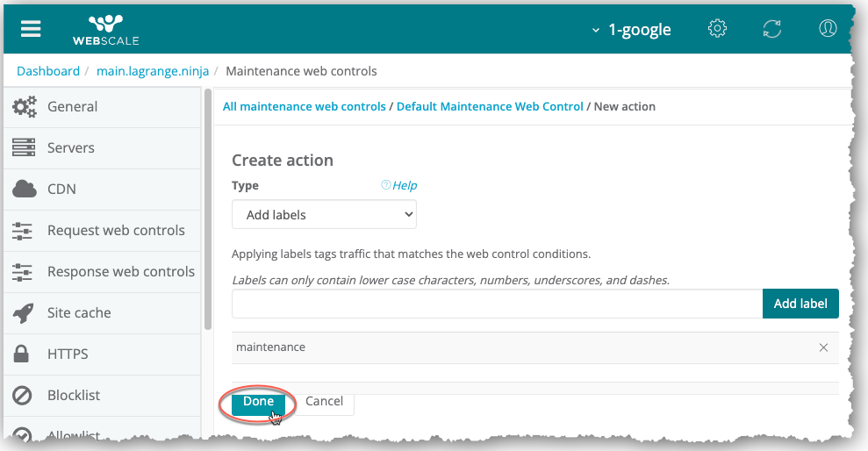Open Site cache rocket icon
The height and width of the screenshot is (451, 868).
click(x=24, y=313)
